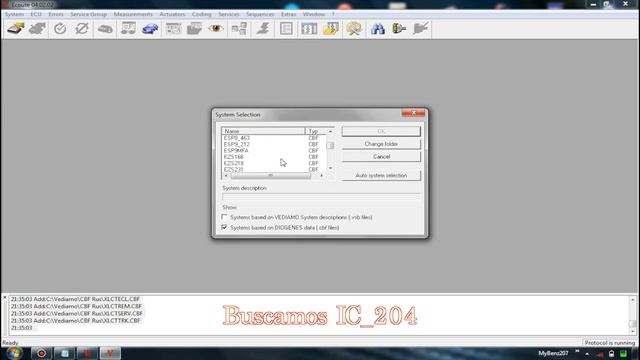Click the grey plug disconnect icon
Image resolution: width=640 pixels, height=360 pixels.
point(420,29)
